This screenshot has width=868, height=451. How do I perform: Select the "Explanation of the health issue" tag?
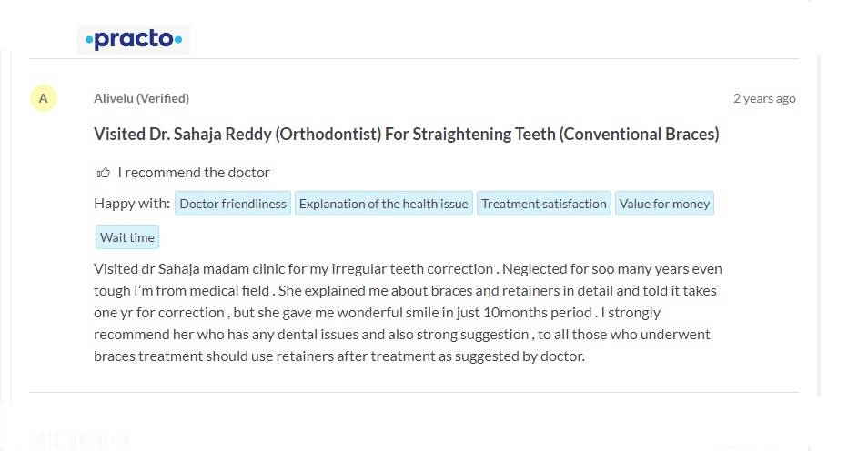(383, 204)
